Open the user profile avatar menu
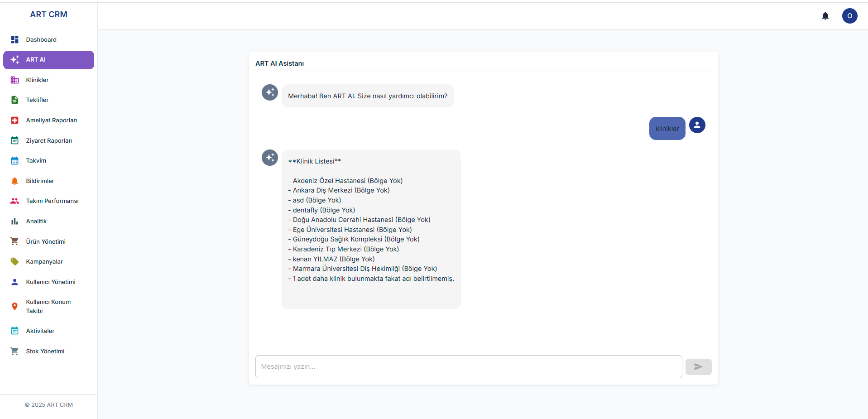Viewport: 868px width, 419px height. tap(849, 16)
